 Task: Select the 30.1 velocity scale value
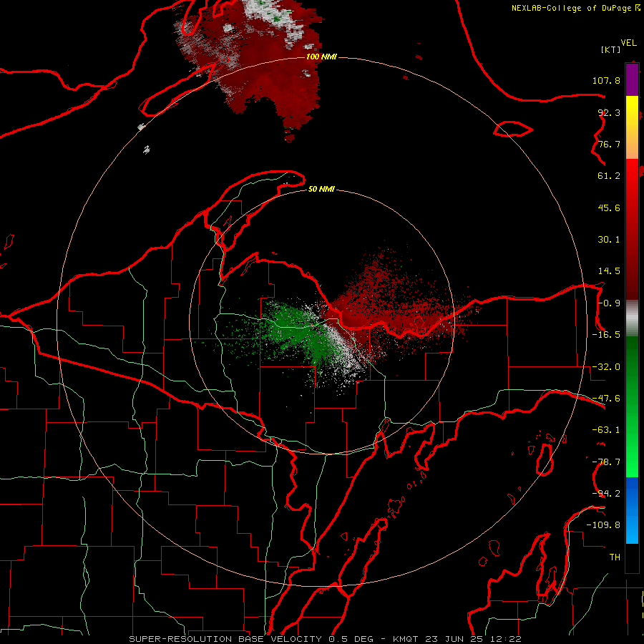click(x=609, y=240)
